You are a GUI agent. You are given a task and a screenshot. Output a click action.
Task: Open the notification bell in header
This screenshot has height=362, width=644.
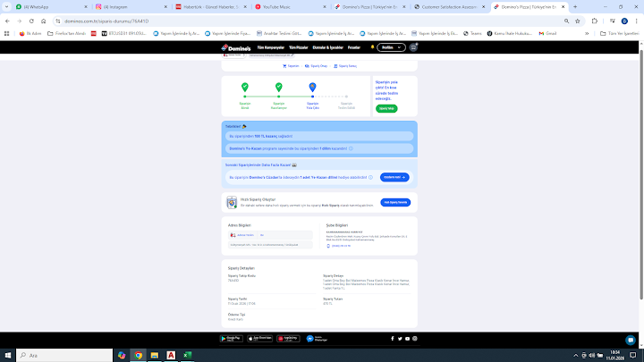tap(372, 47)
